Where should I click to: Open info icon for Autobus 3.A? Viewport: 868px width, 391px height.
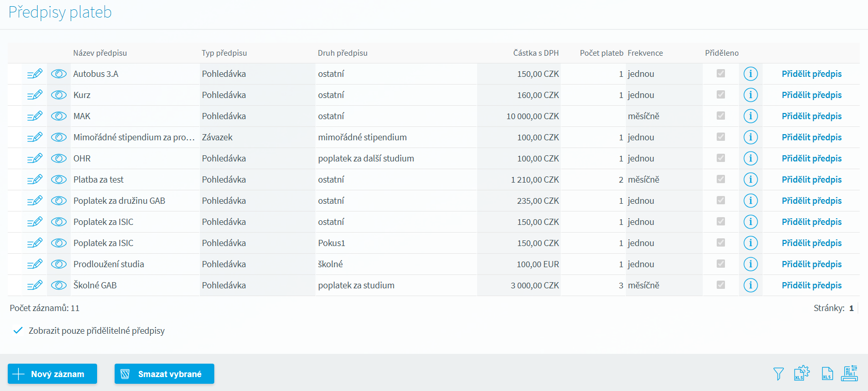pos(751,74)
